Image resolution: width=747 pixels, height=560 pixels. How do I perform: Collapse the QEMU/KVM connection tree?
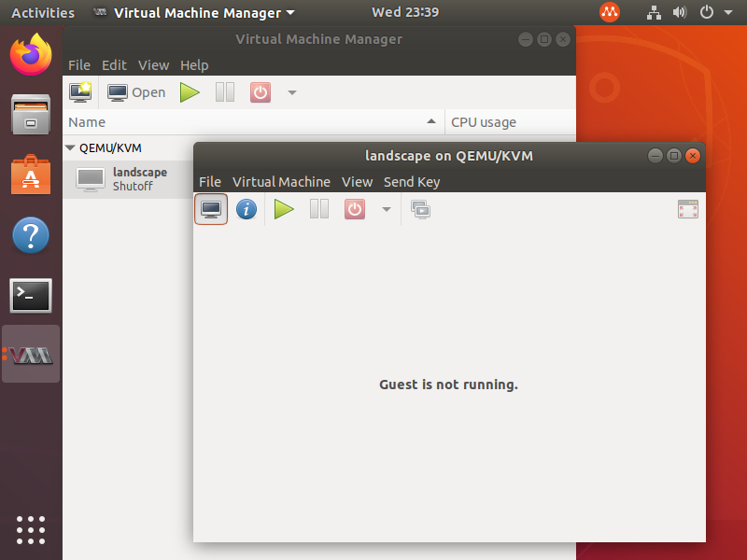click(71, 148)
